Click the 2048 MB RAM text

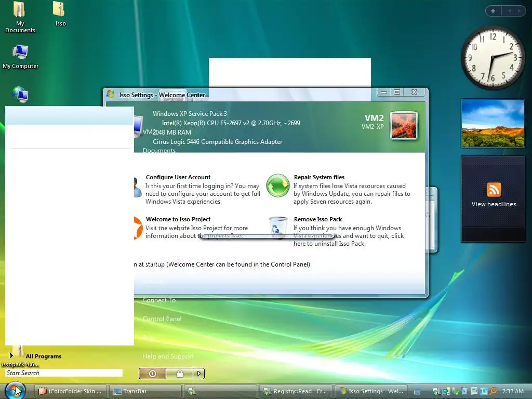pyautogui.click(x=172, y=132)
